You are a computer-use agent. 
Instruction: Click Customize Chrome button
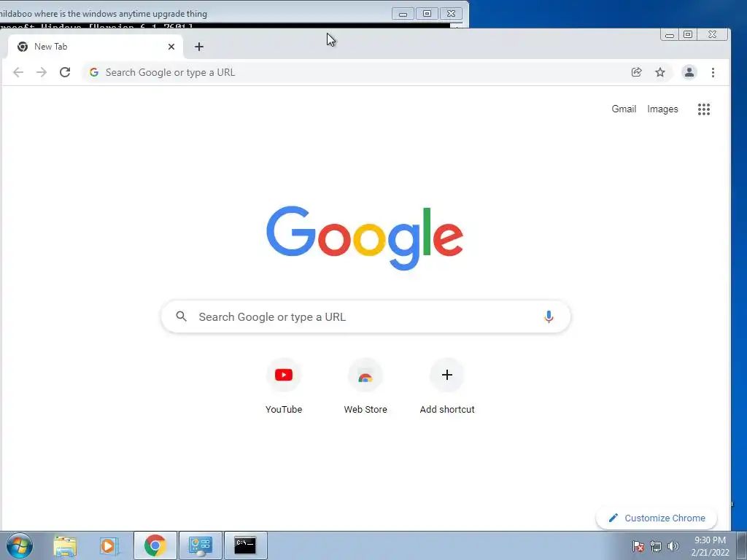657,518
